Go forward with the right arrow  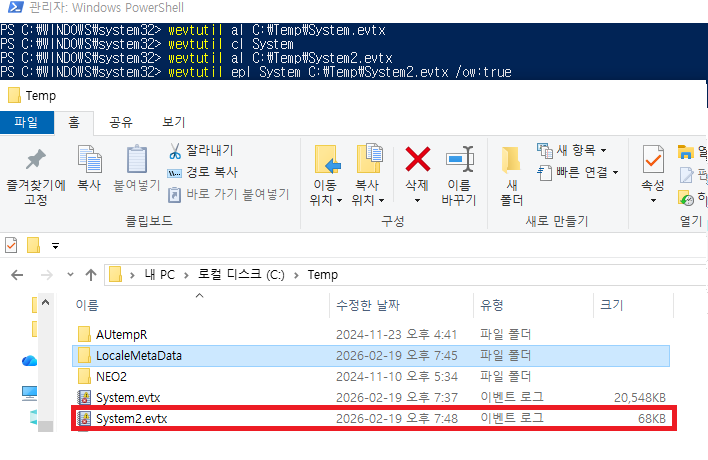[x=47, y=275]
